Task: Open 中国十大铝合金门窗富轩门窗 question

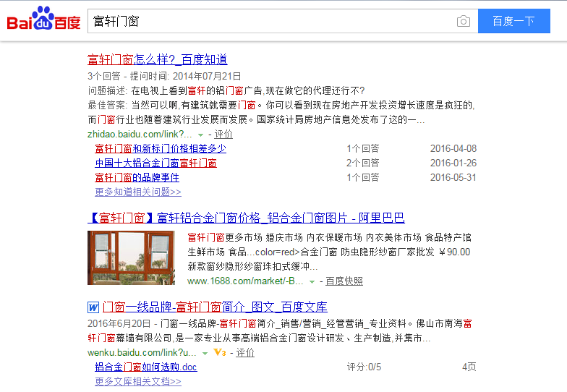Action: [x=155, y=163]
